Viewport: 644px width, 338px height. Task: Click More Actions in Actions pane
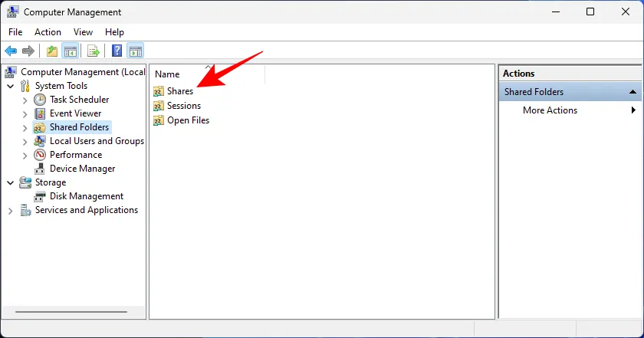(x=550, y=110)
